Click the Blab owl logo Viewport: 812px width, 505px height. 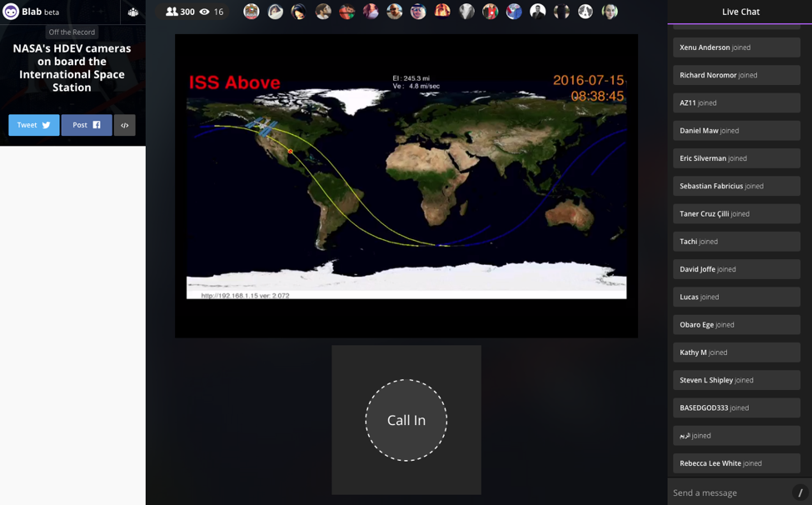(11, 12)
